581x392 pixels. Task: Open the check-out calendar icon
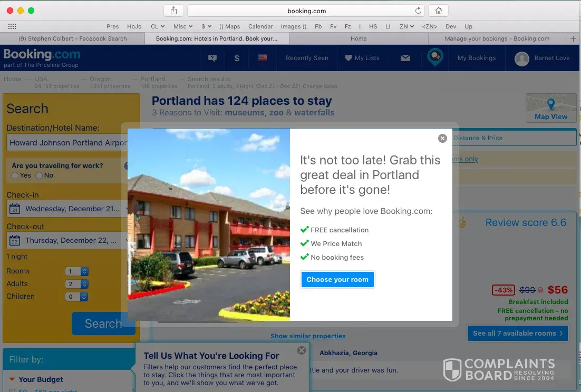[14, 241]
